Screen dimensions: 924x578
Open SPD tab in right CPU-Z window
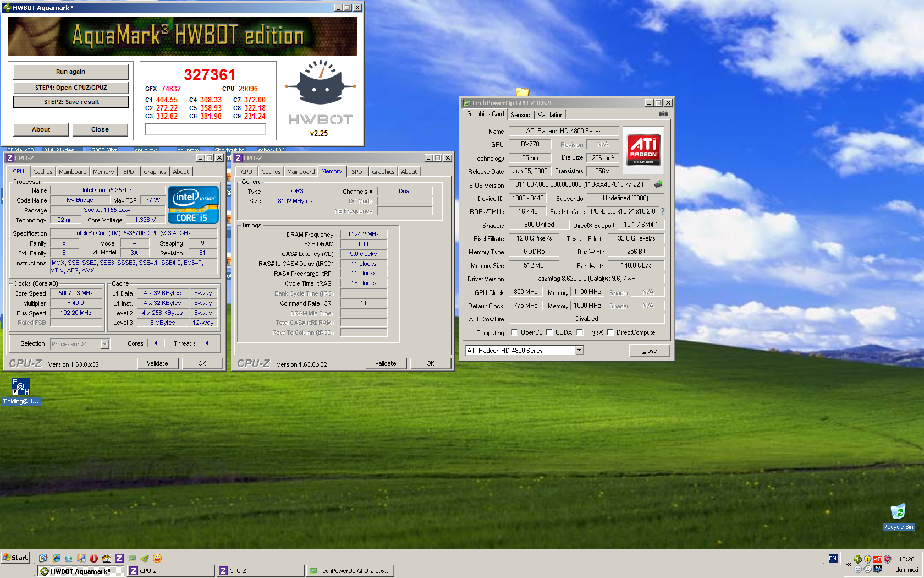[357, 172]
